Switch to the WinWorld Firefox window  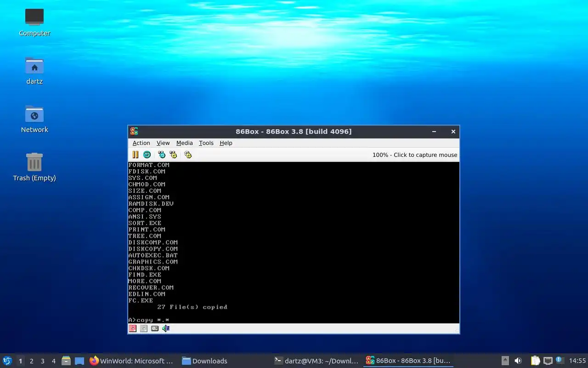click(x=131, y=361)
